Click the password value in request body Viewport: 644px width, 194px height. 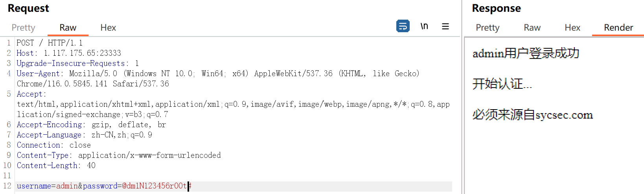click(154, 186)
